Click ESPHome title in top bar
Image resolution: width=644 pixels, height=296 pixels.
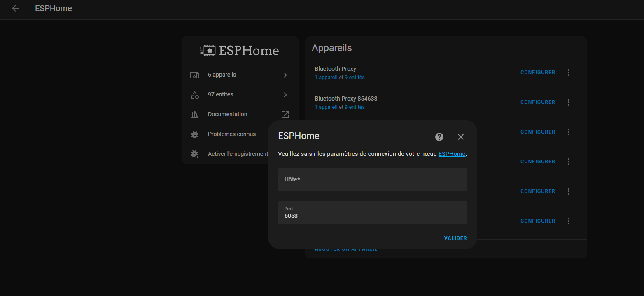point(54,8)
